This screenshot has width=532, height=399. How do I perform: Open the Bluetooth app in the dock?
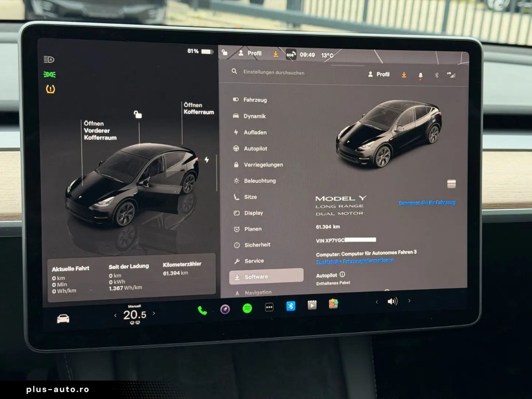pyautogui.click(x=291, y=307)
